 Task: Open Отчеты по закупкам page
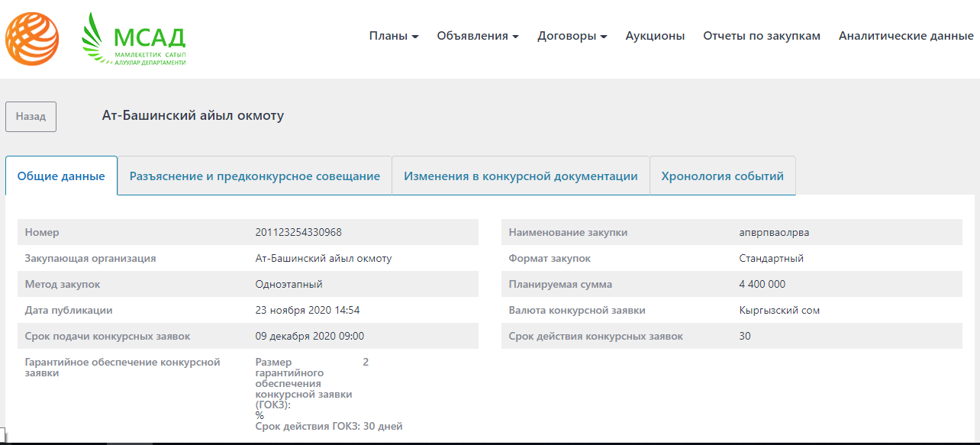point(761,36)
